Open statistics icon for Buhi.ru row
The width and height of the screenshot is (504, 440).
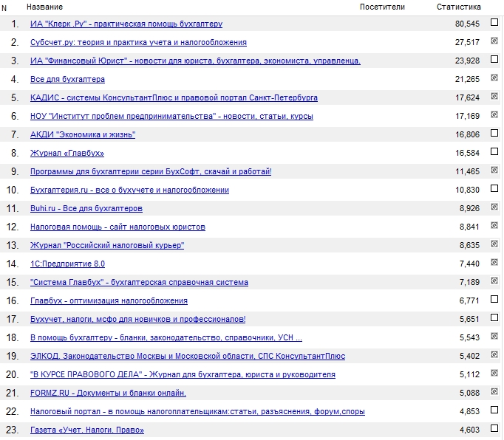coord(494,207)
